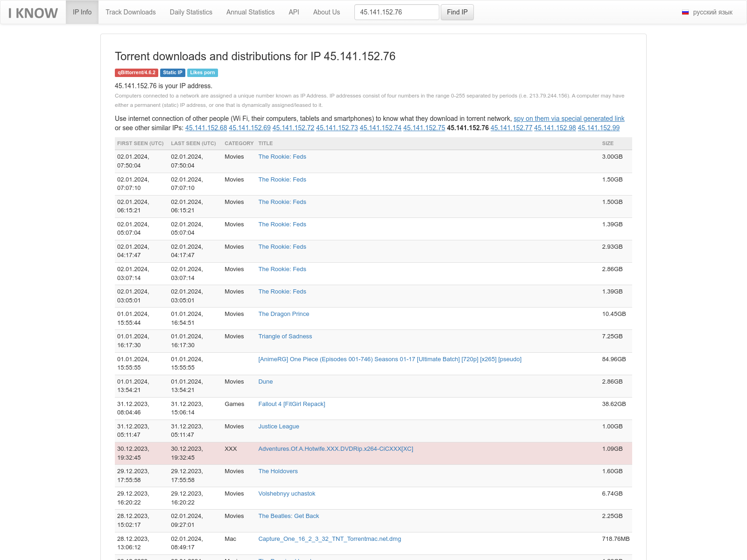
Task: Click the Static IP badge
Action: pos(173,73)
